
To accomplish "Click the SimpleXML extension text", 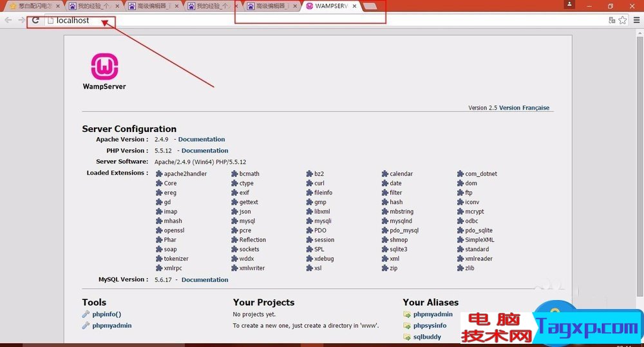I will click(480, 240).
